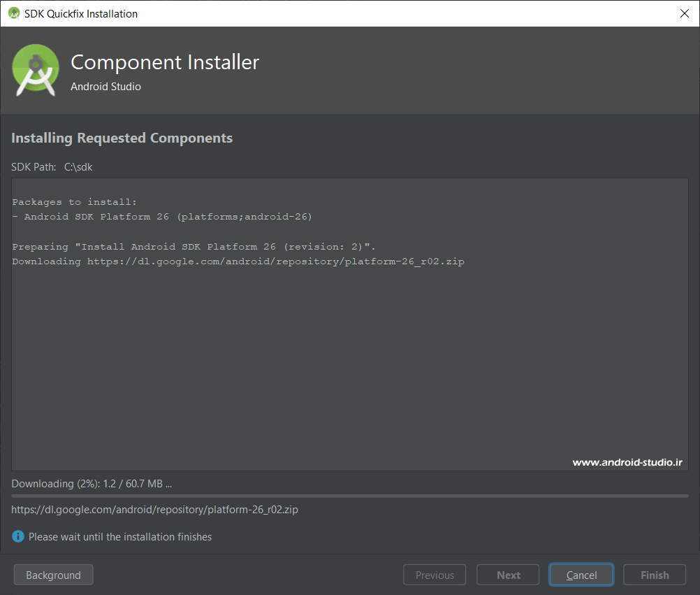700x595 pixels.
Task: Click the 'Installing Requested Components' heading
Action: tap(122, 138)
